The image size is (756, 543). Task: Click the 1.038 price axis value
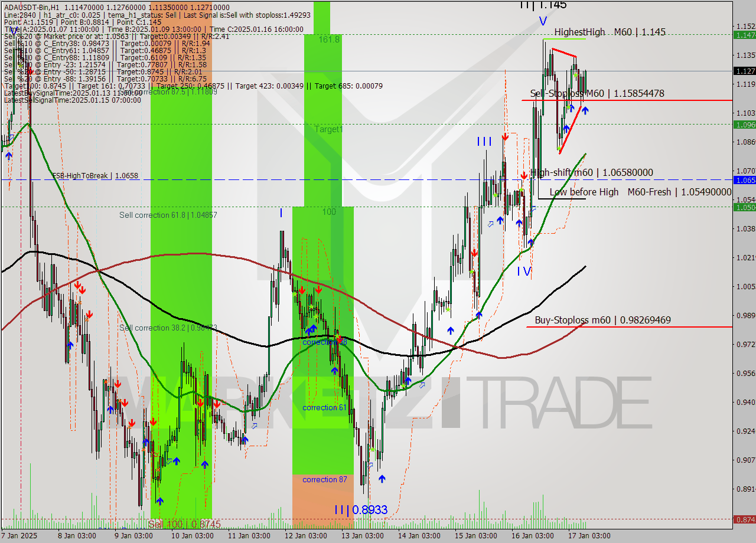click(x=745, y=228)
